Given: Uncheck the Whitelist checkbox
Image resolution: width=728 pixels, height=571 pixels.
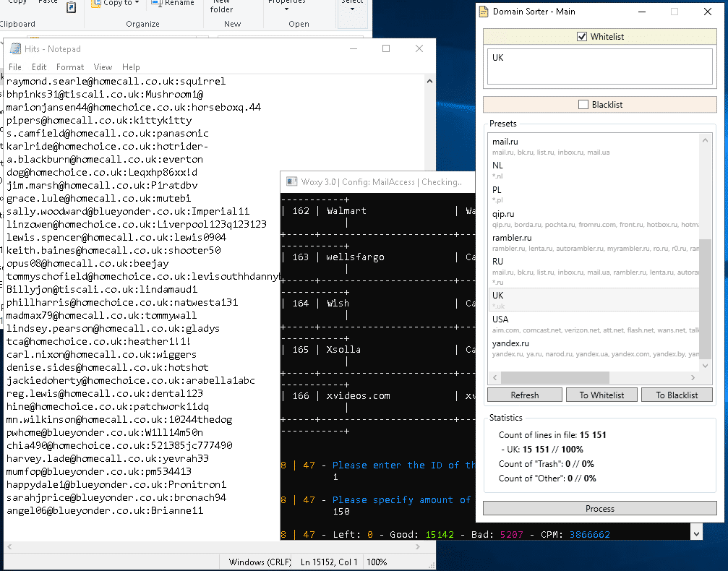Looking at the screenshot, I should click(x=582, y=37).
